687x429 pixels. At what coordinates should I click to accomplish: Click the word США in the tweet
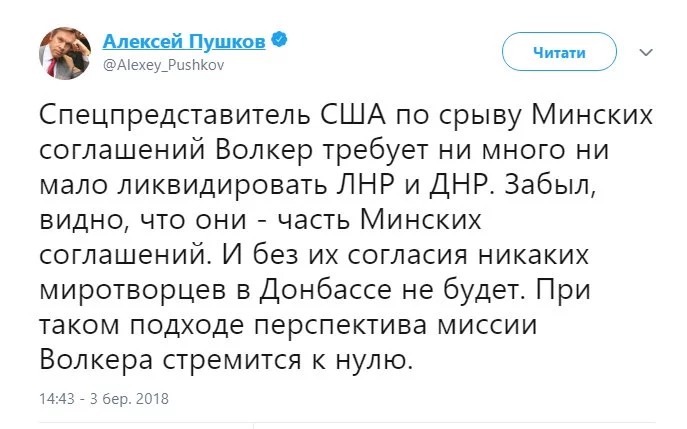click(354, 115)
